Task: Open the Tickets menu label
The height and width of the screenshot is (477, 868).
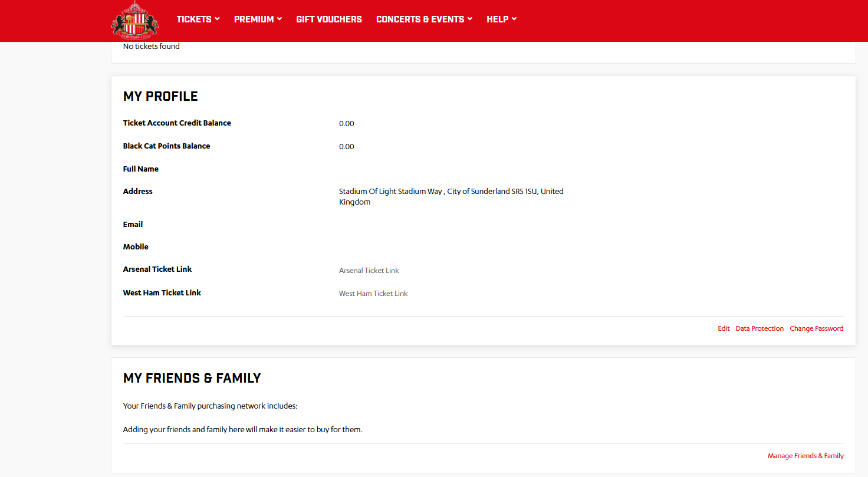Action: [x=193, y=19]
